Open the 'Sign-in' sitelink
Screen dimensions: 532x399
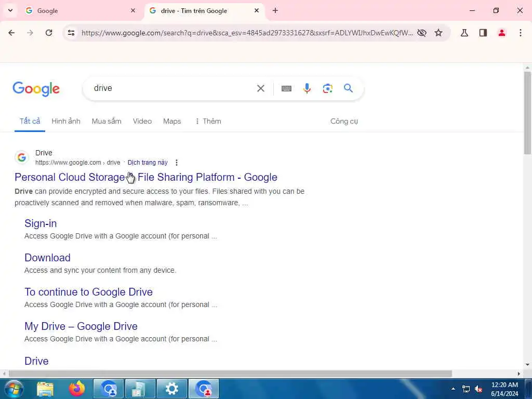point(41,223)
